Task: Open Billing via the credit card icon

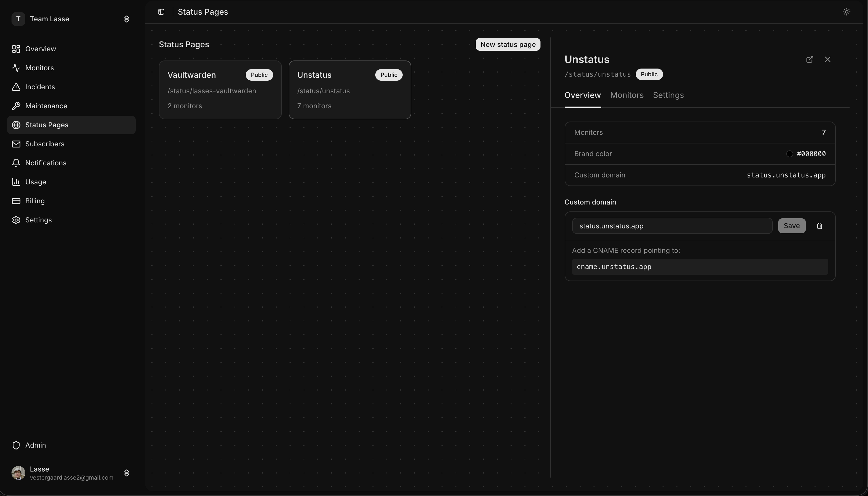Action: point(16,201)
